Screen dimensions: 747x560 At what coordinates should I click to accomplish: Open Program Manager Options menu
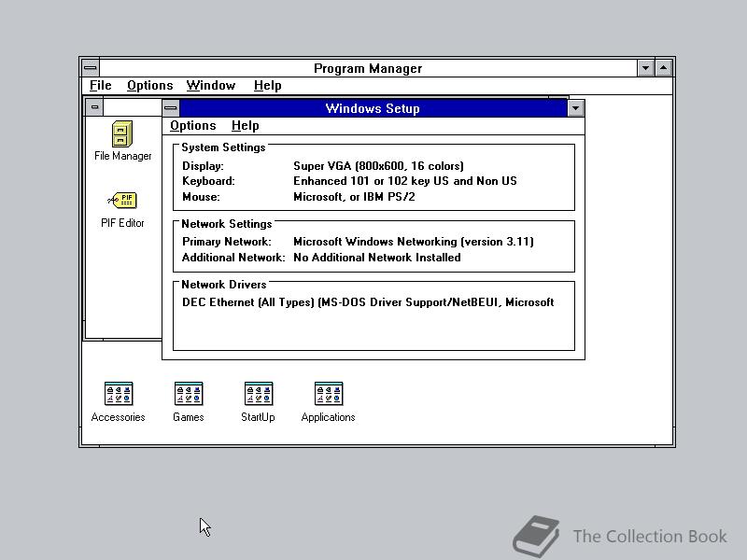pyautogui.click(x=149, y=86)
